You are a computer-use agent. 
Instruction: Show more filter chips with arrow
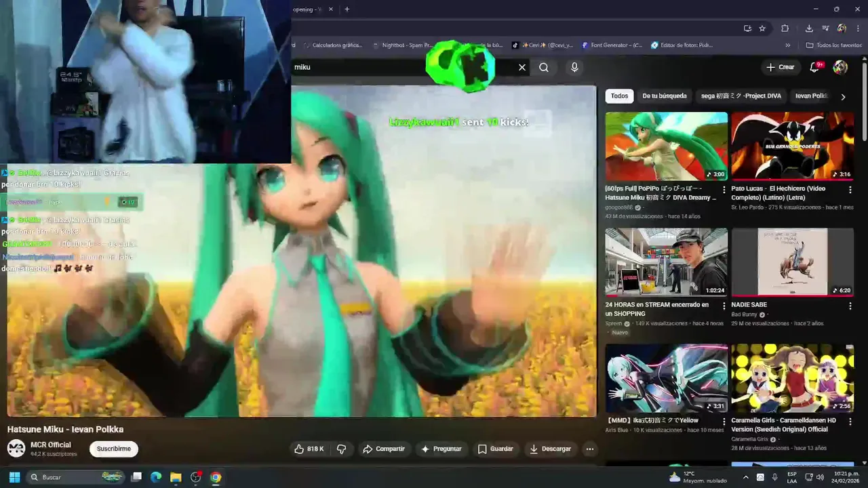coord(843,96)
